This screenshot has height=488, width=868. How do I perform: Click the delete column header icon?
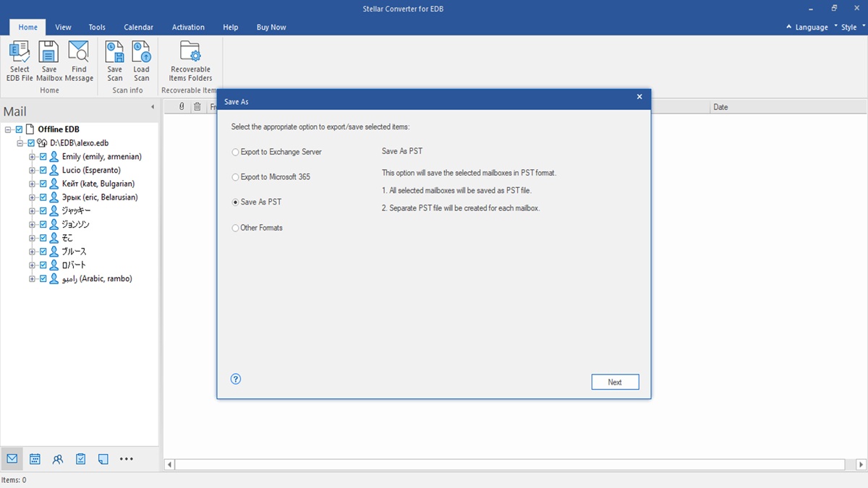pos(197,107)
